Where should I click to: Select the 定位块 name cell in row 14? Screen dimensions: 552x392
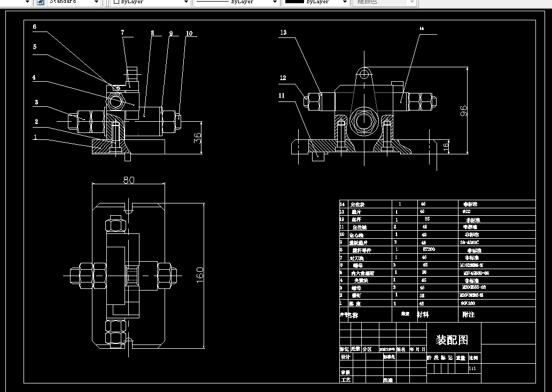(x=357, y=205)
